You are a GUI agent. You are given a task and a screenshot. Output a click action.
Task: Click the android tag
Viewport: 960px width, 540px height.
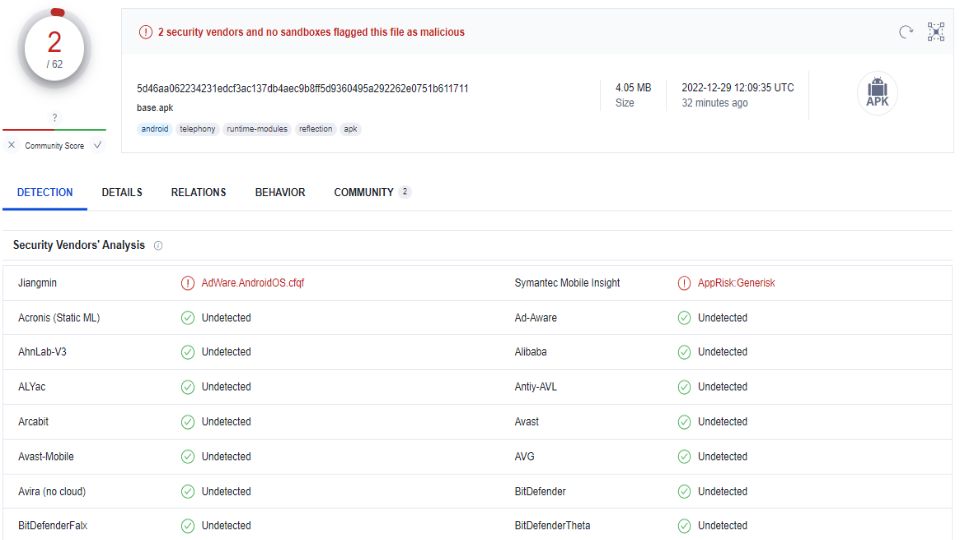155,129
